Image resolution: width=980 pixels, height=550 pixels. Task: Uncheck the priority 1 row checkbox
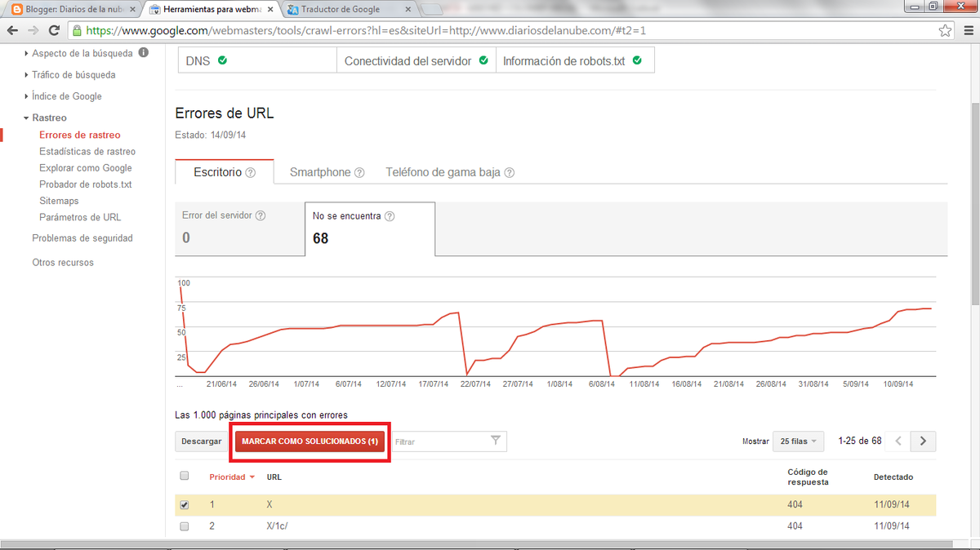click(184, 505)
